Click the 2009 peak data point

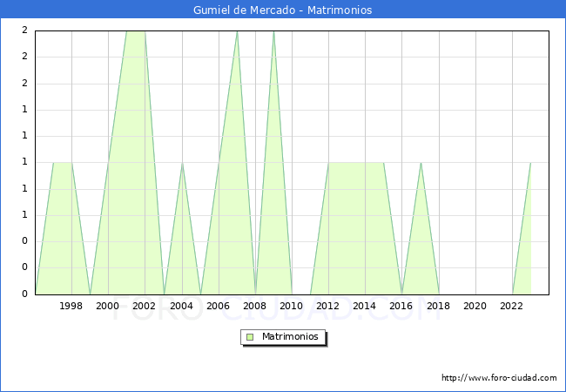273,31
